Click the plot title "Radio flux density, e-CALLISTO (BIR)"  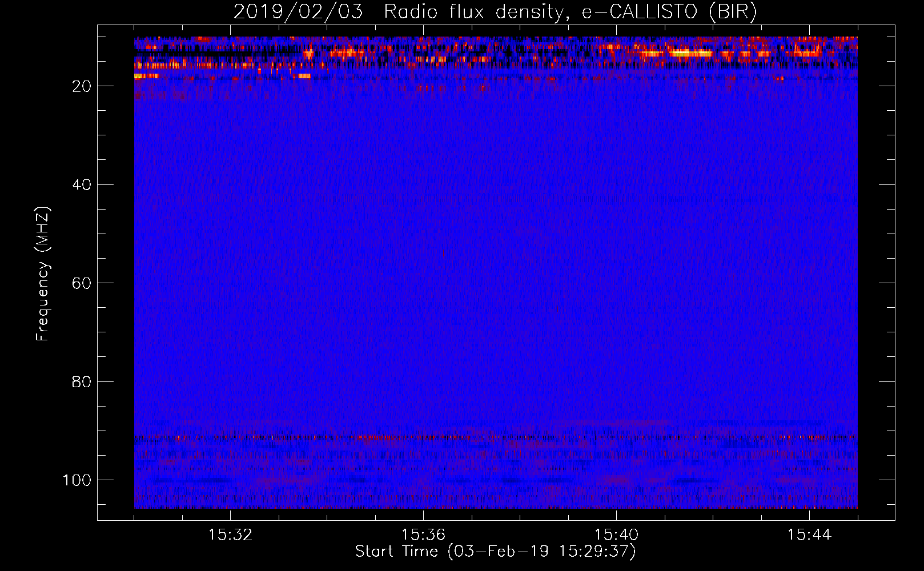pos(571,12)
